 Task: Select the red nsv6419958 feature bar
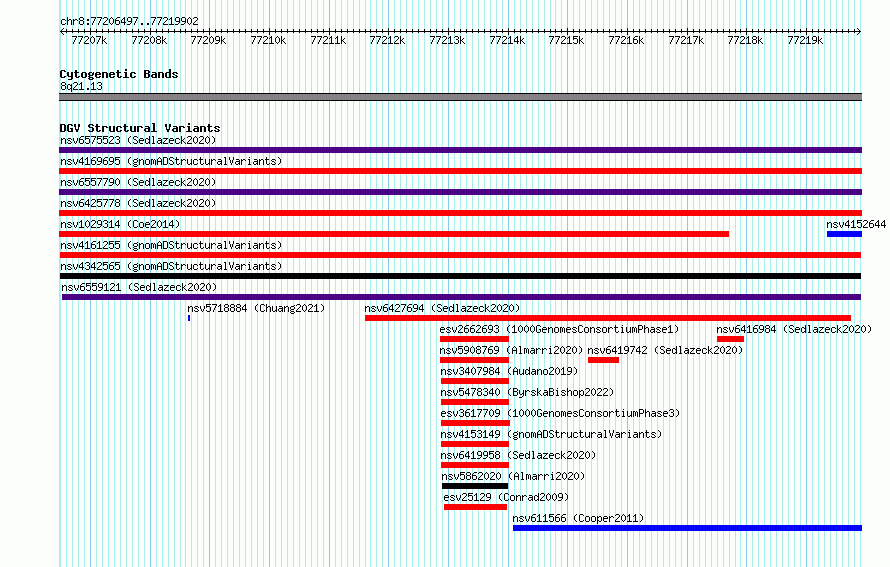(x=475, y=465)
